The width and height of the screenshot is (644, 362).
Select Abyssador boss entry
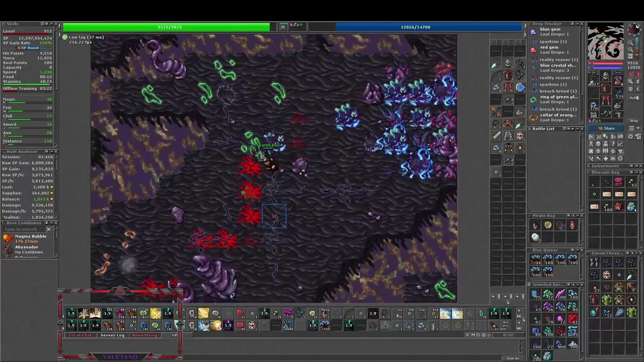coord(27,249)
